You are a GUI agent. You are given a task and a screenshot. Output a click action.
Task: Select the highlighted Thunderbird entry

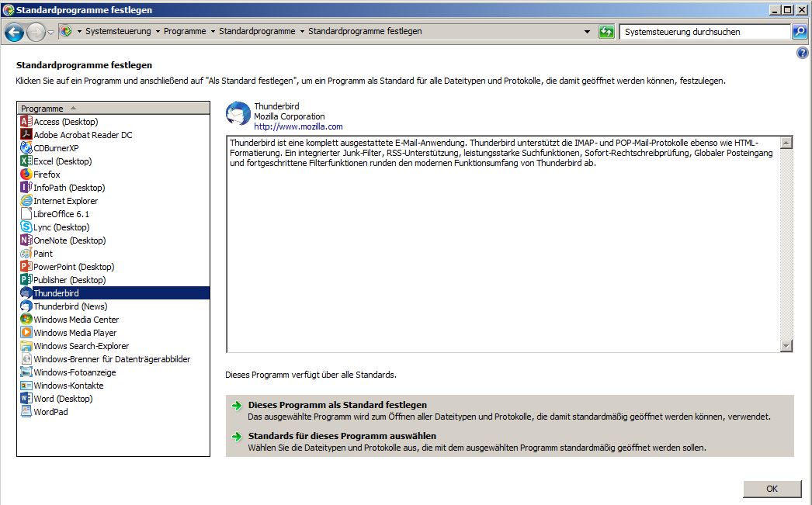click(x=113, y=293)
